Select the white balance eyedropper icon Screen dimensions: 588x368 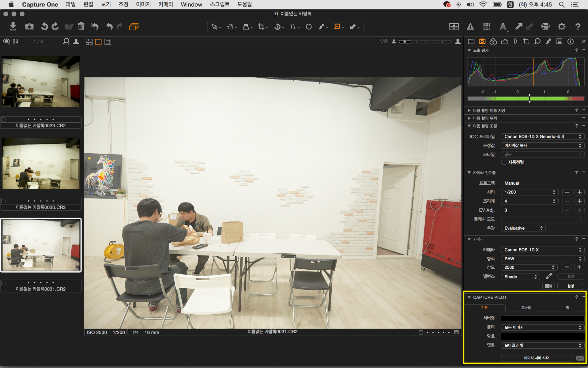549,276
